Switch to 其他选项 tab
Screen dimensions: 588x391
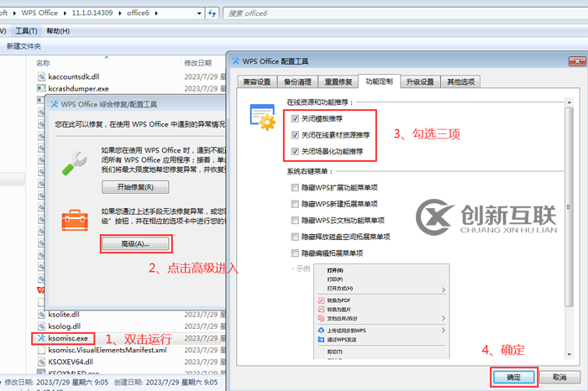(x=461, y=81)
